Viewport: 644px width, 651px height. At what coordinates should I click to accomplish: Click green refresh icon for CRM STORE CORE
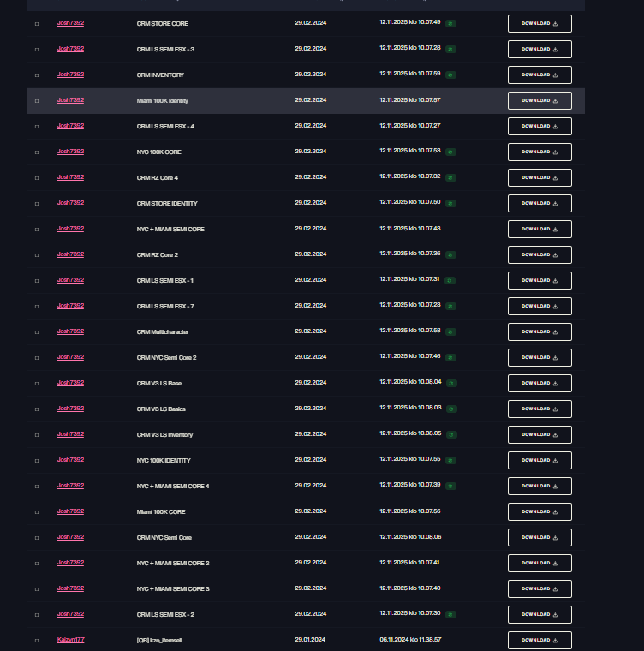450,24
